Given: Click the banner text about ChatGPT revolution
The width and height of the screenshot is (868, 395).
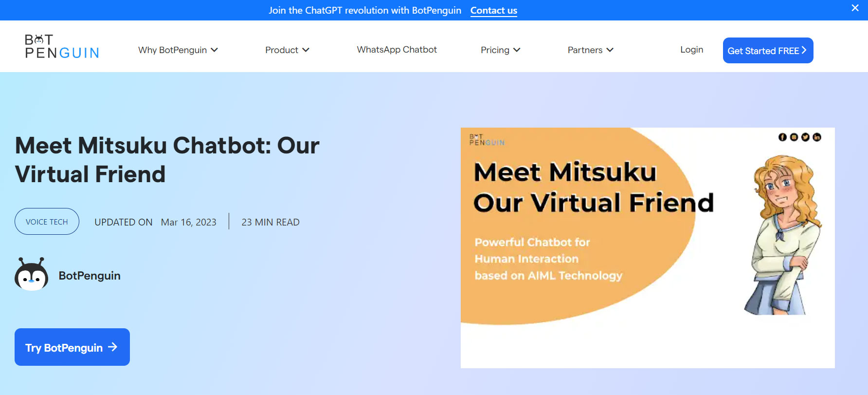Looking at the screenshot, I should [365, 10].
